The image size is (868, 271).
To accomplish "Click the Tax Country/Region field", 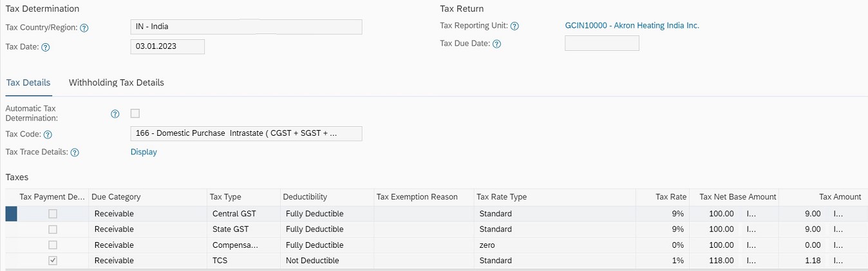I will 246,27.
